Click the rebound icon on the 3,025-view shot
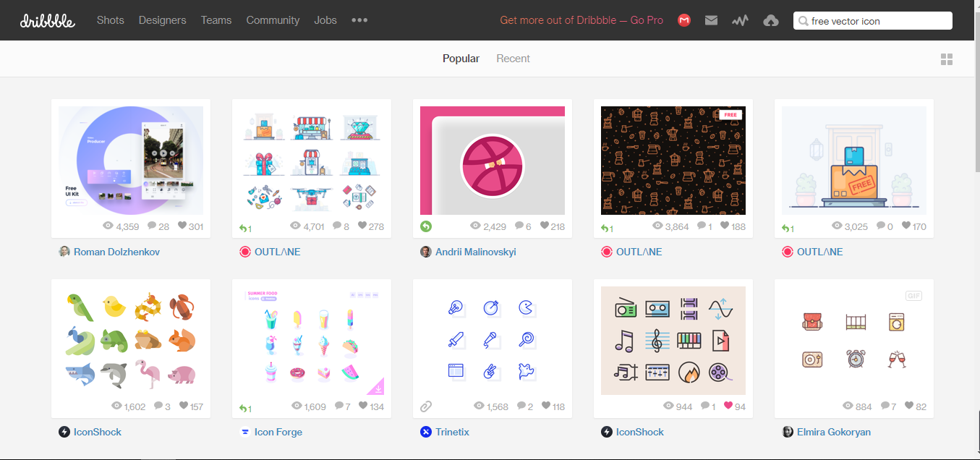The width and height of the screenshot is (980, 460). click(x=785, y=229)
